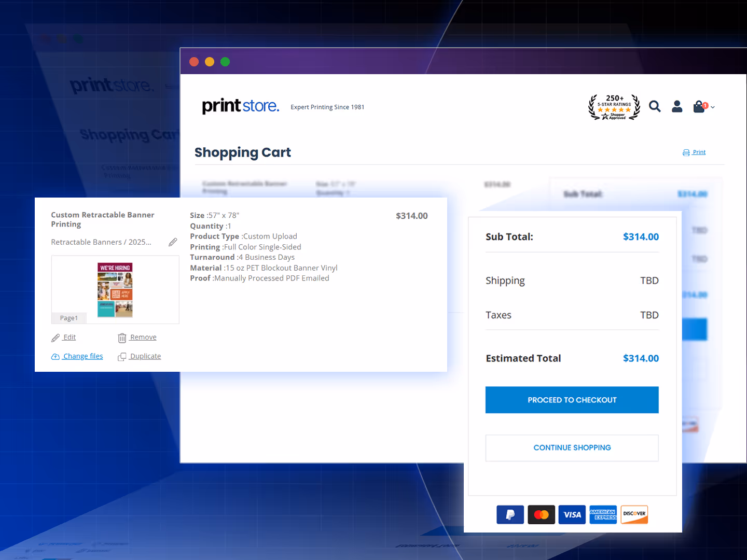Click the pencil icon beside Retractable Banners name
Screen dimensions: 747x560
pyautogui.click(x=173, y=242)
